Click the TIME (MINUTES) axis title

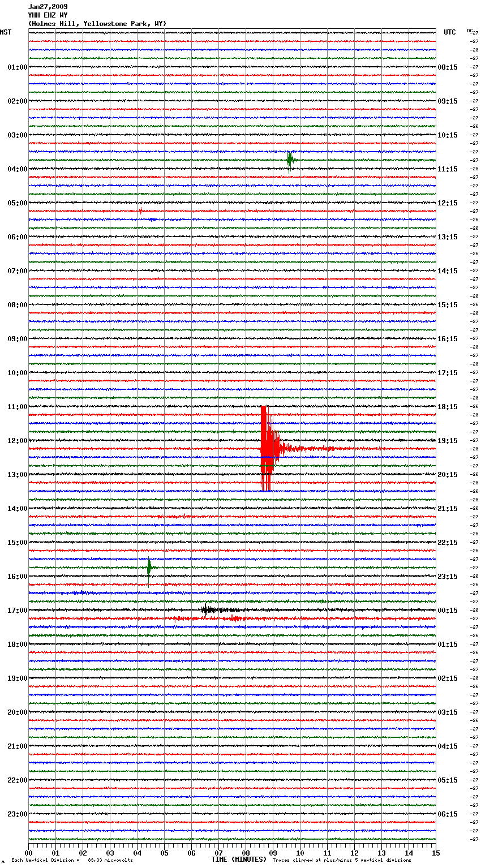click(239, 860)
